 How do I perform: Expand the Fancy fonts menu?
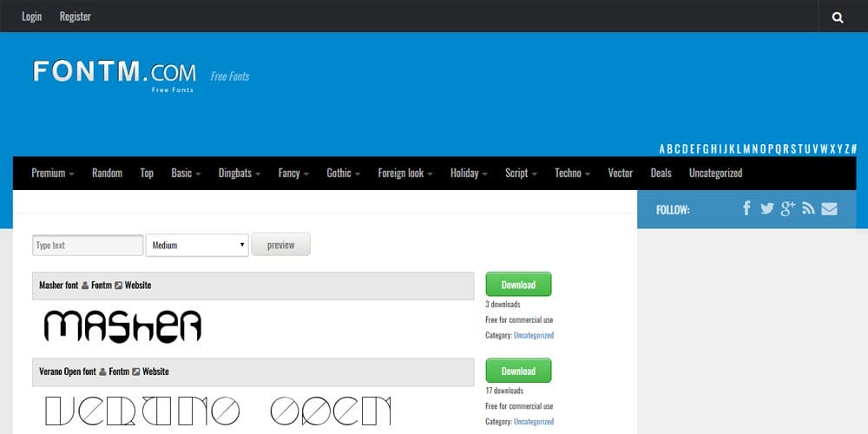293,174
